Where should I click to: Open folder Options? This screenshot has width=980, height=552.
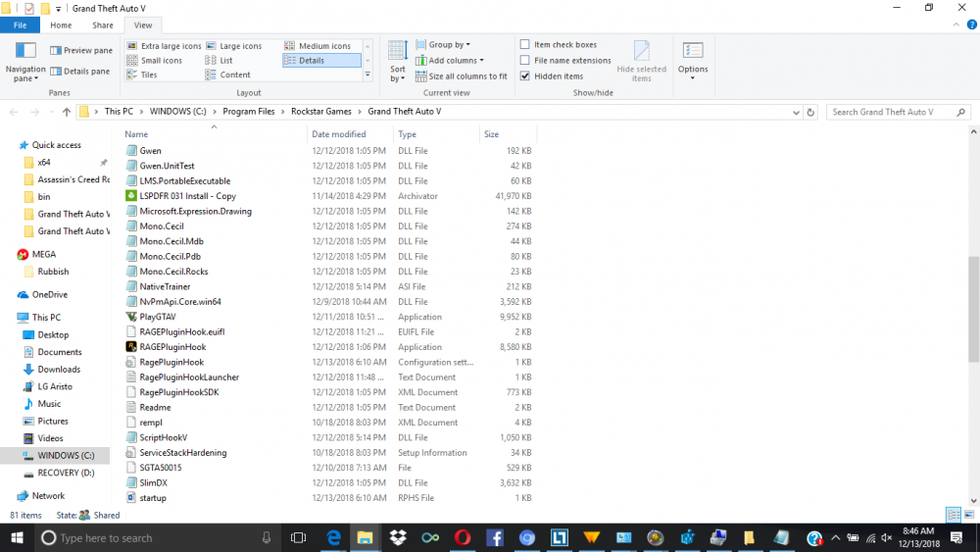click(x=693, y=60)
